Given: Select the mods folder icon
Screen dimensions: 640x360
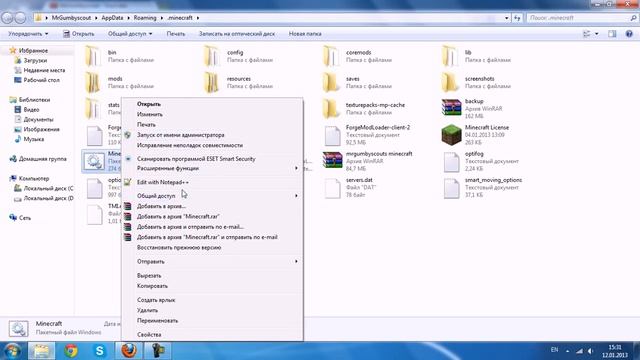Looking at the screenshot, I should click(x=93, y=82).
